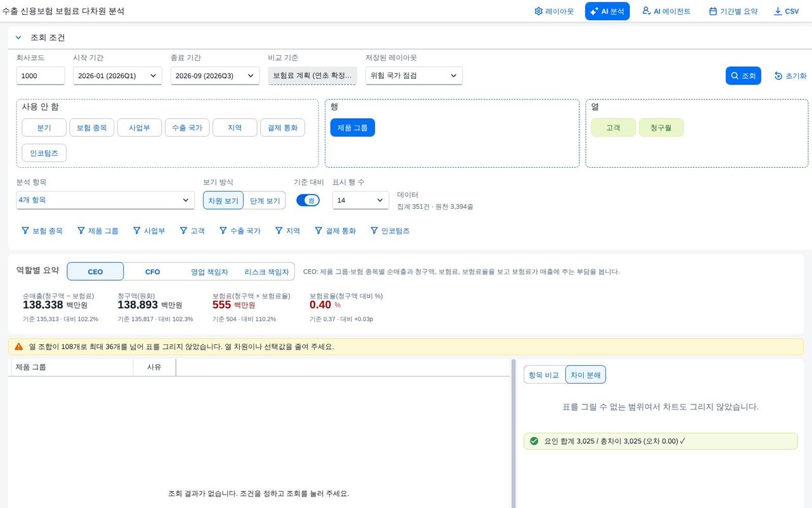Image resolution: width=812 pixels, height=508 pixels.
Task: Click the filter icon for 보험 종목
Action: tap(25, 231)
